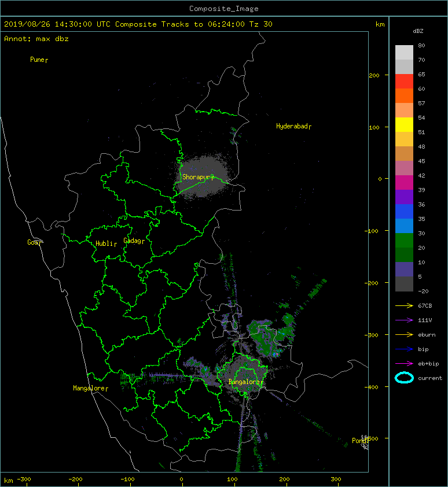The height and width of the screenshot is (487, 448).
Task: Pick the dark orange 57-60 dBZ swatch
Action: 404,96
